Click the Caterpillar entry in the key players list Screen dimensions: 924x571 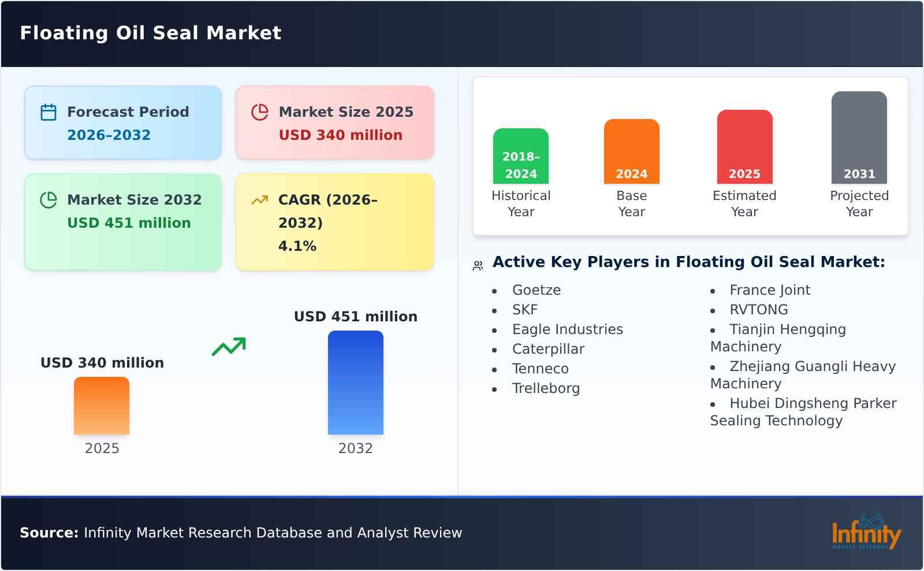click(547, 349)
